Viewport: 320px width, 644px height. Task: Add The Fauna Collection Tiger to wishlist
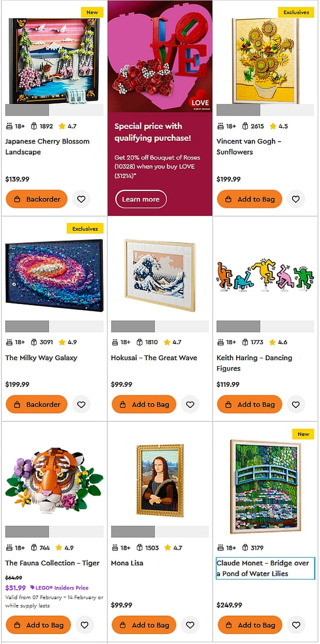tap(85, 625)
